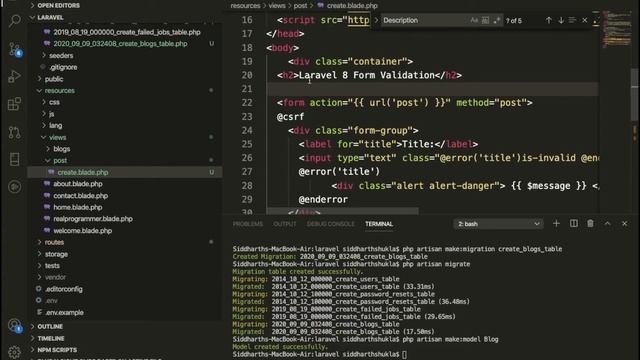The width and height of the screenshot is (640, 360).
Task: Open the .gitignore file
Action: (63, 67)
